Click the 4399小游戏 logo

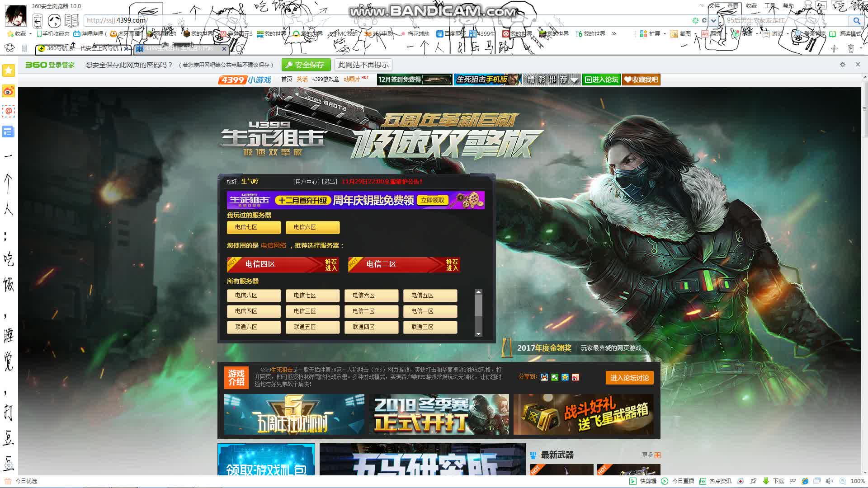point(245,80)
